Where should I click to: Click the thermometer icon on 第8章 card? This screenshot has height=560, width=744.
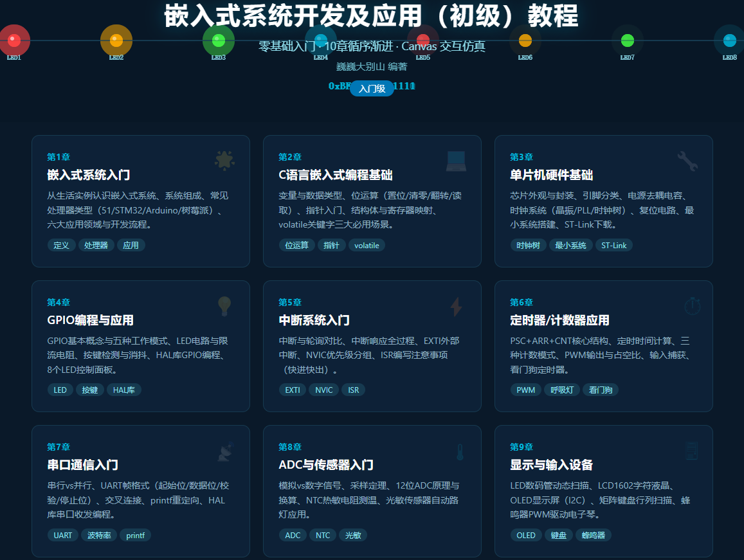pyautogui.click(x=460, y=452)
